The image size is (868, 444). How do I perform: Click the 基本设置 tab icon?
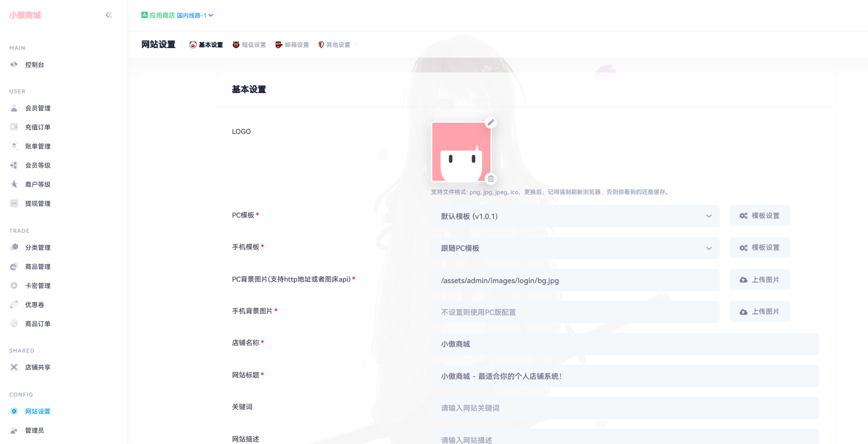coord(193,44)
